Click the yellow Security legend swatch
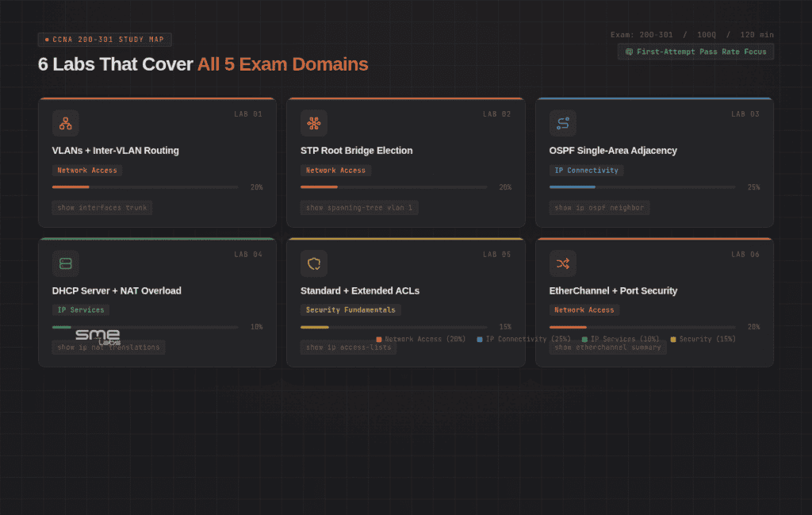The height and width of the screenshot is (515, 812). 673,340
